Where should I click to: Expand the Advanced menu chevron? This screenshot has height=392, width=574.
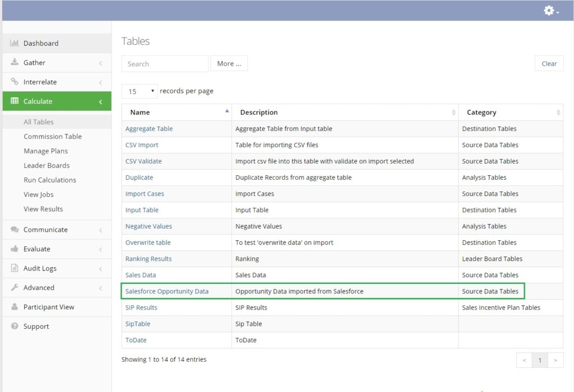coord(100,288)
